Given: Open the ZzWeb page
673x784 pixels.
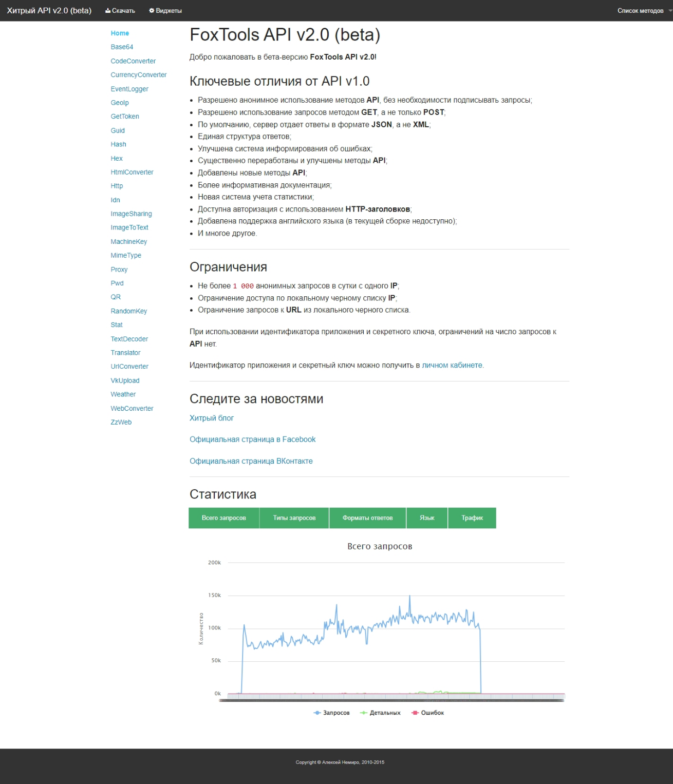Looking at the screenshot, I should pyautogui.click(x=121, y=423).
